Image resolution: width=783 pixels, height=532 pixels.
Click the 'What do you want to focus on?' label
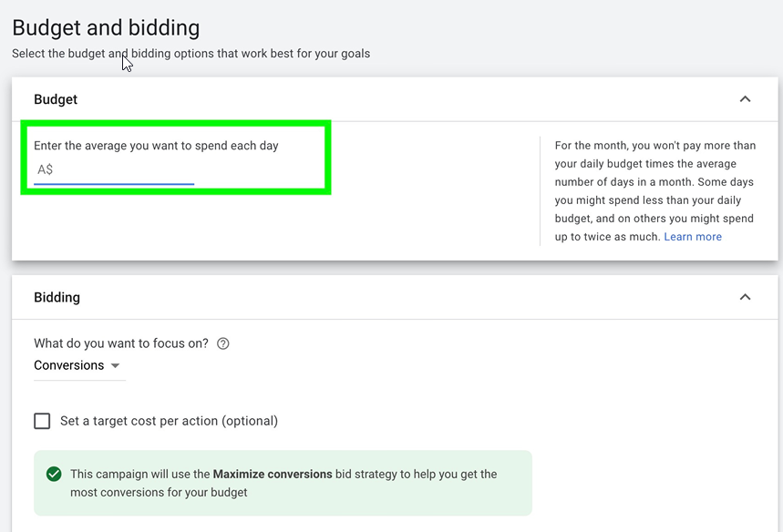pyautogui.click(x=121, y=343)
